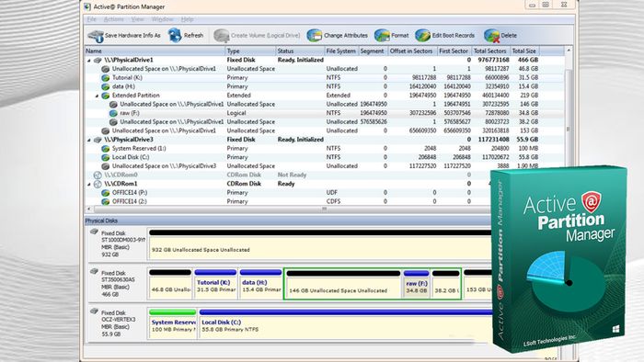This screenshot has width=644, height=362.
Task: Select the PhysicalDrive3 disk icon
Action: [x=98, y=140]
